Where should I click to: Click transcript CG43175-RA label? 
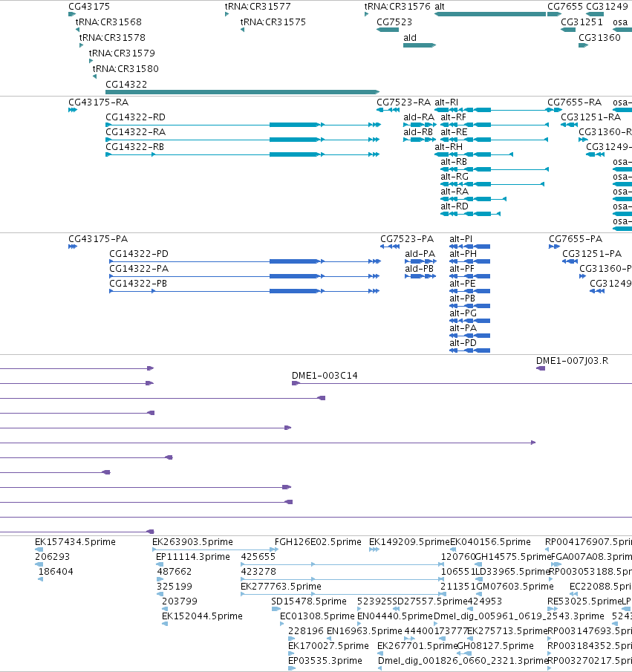click(x=99, y=102)
